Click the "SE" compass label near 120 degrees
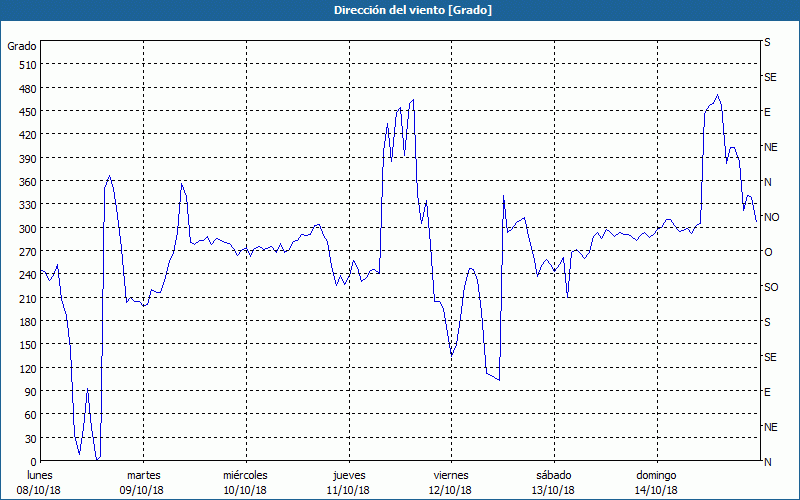The image size is (800, 500). (x=770, y=357)
